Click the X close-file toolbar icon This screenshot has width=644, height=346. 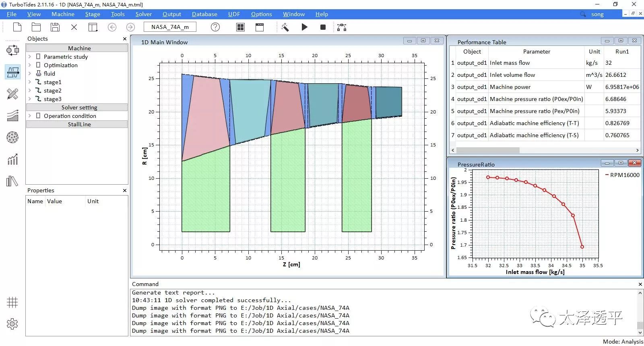click(74, 27)
